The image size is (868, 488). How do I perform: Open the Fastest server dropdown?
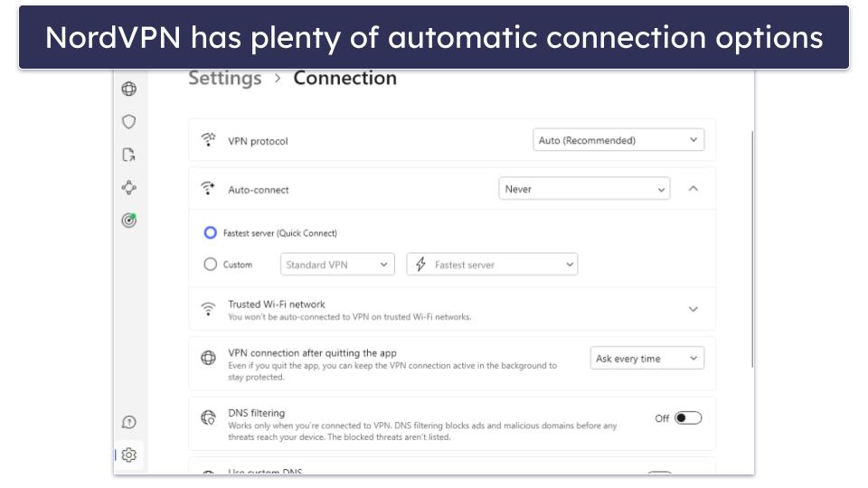(x=492, y=265)
